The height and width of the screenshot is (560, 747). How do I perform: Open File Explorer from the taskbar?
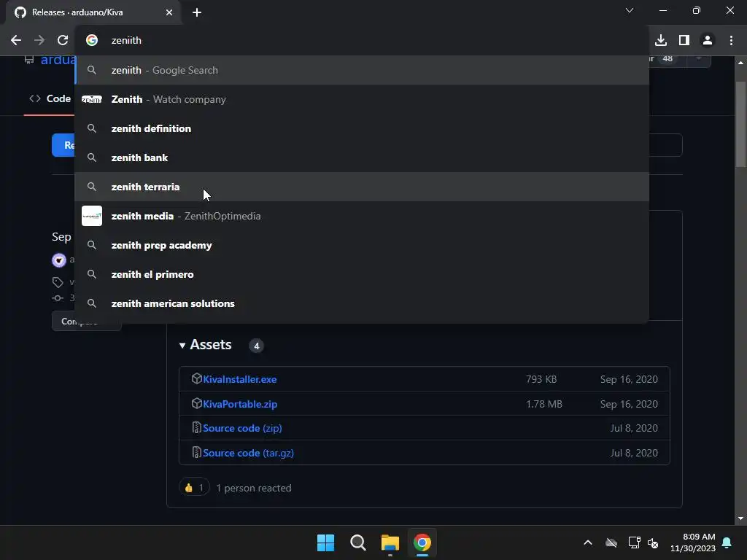pos(390,542)
